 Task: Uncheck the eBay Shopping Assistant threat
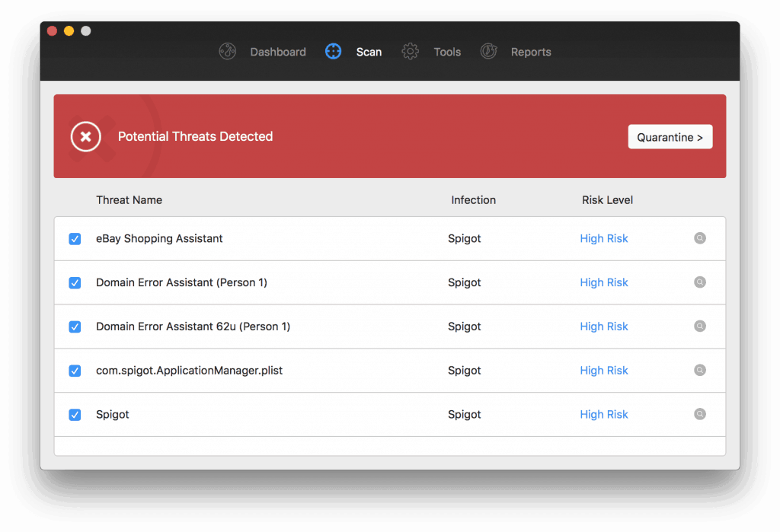(x=75, y=238)
